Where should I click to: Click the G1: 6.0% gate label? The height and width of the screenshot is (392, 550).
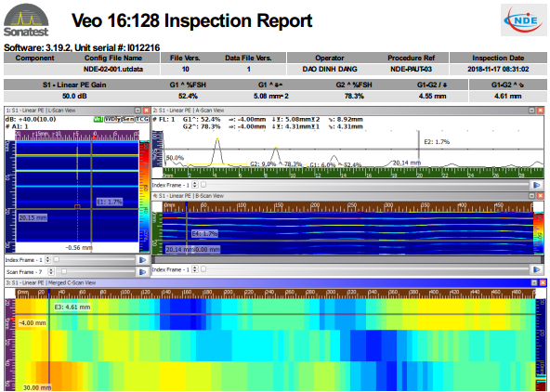click(x=322, y=164)
